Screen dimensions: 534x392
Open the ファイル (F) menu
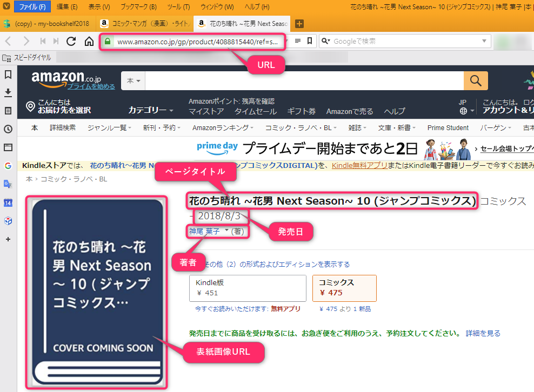click(x=32, y=6)
